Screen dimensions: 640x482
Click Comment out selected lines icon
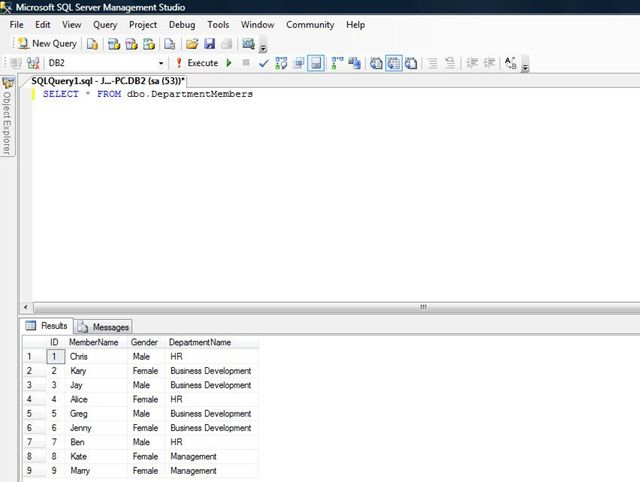pyautogui.click(x=433, y=63)
